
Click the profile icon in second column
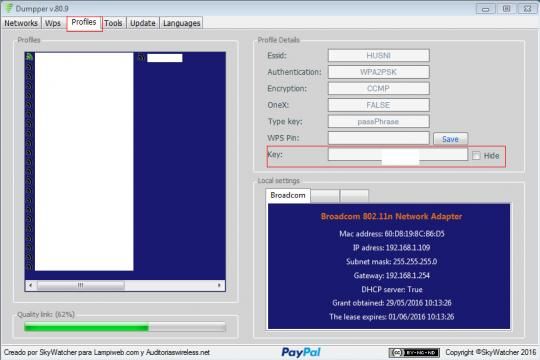click(x=141, y=58)
